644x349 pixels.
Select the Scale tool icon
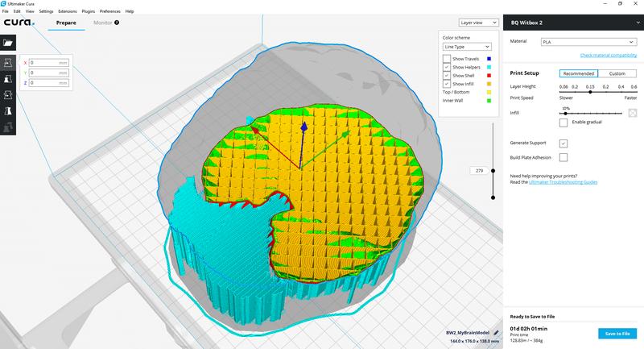(9, 80)
